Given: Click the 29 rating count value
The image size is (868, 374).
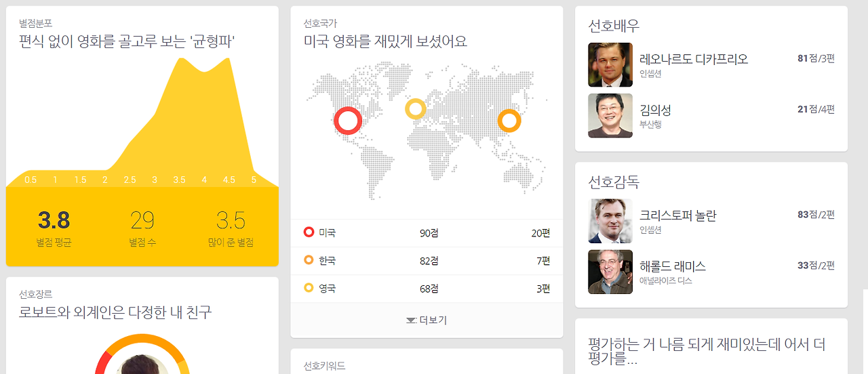Looking at the screenshot, I should coord(142,220).
